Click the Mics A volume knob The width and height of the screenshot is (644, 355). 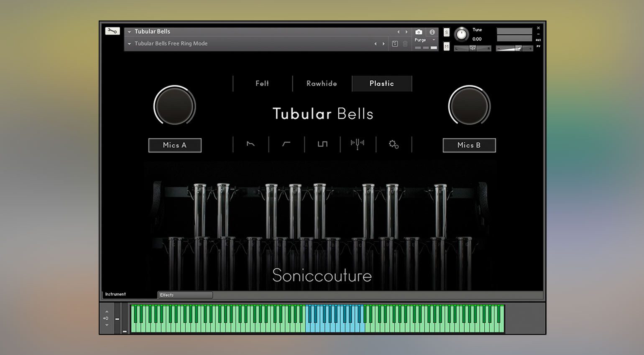point(174,105)
